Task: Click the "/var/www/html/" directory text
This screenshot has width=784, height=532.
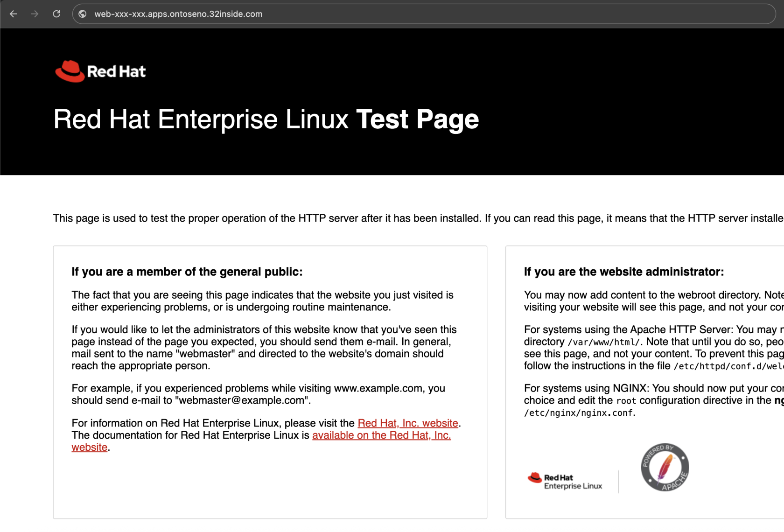Action: click(x=604, y=342)
